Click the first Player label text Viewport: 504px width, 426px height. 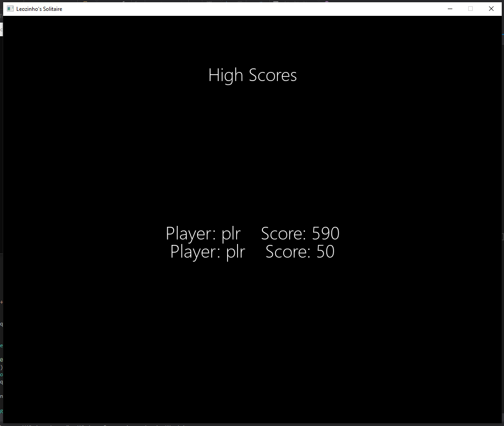coord(190,233)
